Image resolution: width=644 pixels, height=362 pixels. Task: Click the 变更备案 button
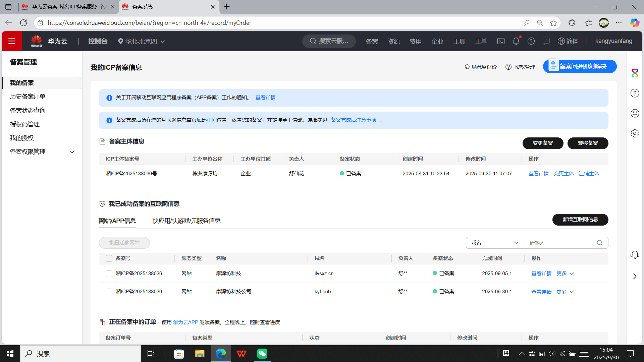[x=543, y=143]
